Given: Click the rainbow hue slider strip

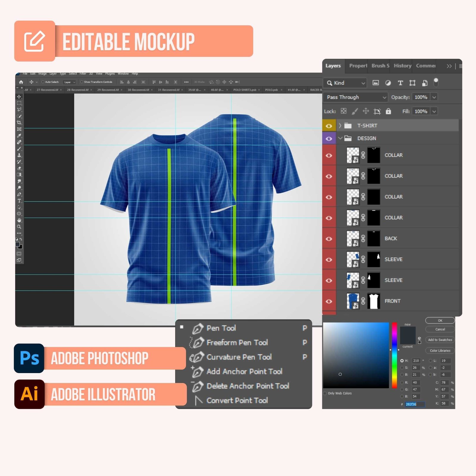Looking at the screenshot, I should tap(394, 355).
